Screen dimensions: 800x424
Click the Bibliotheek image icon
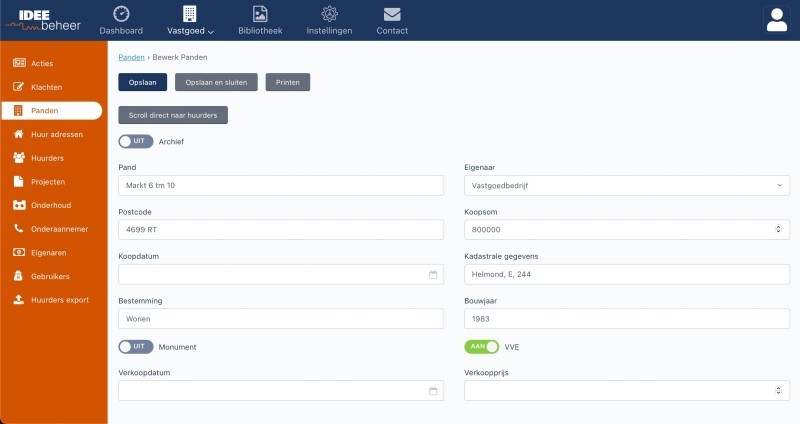[259, 14]
